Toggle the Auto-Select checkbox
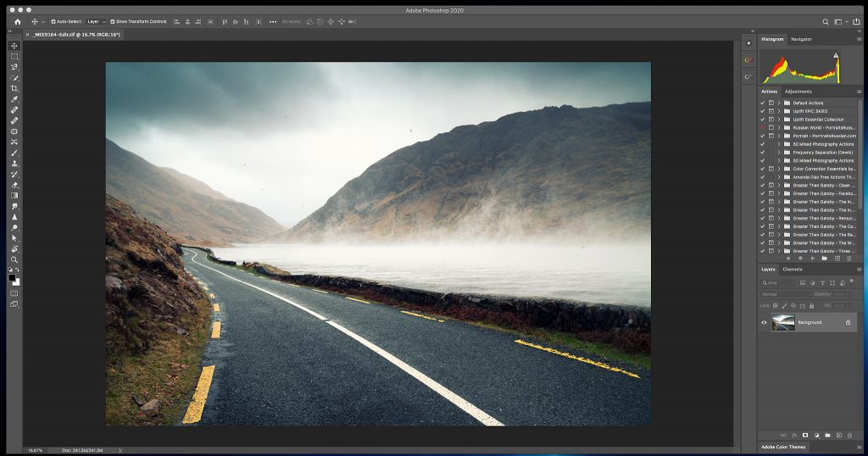This screenshot has height=456, width=868. tap(53, 21)
